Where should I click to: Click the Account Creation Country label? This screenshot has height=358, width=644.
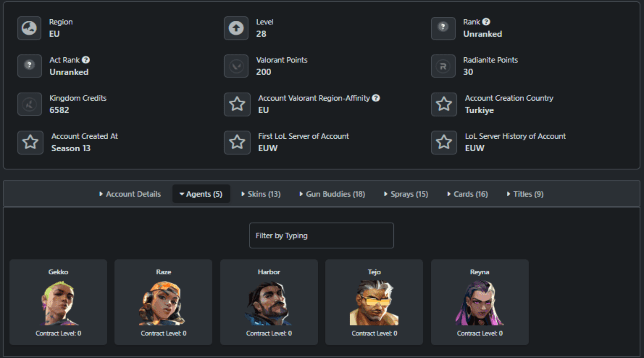pos(509,98)
